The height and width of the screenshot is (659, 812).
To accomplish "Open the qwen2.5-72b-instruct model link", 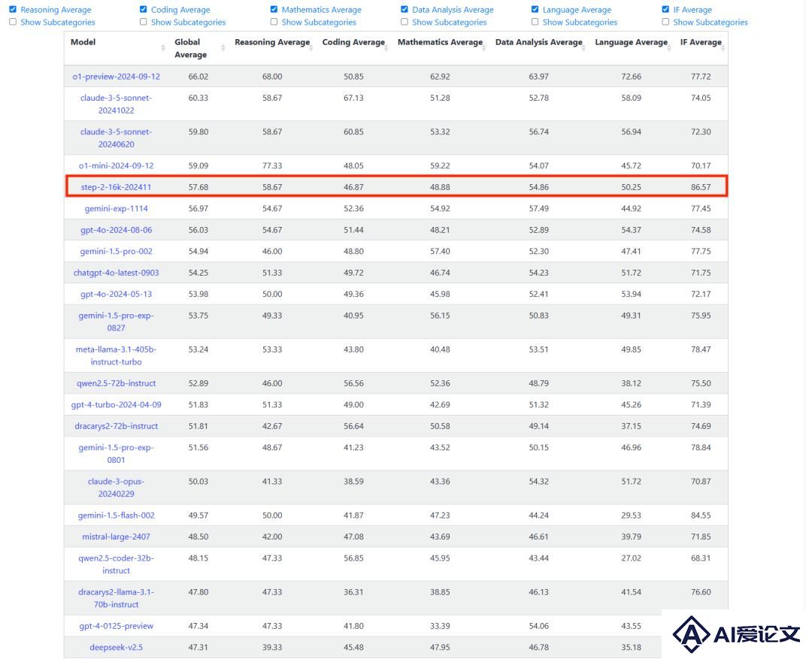I will [x=116, y=383].
